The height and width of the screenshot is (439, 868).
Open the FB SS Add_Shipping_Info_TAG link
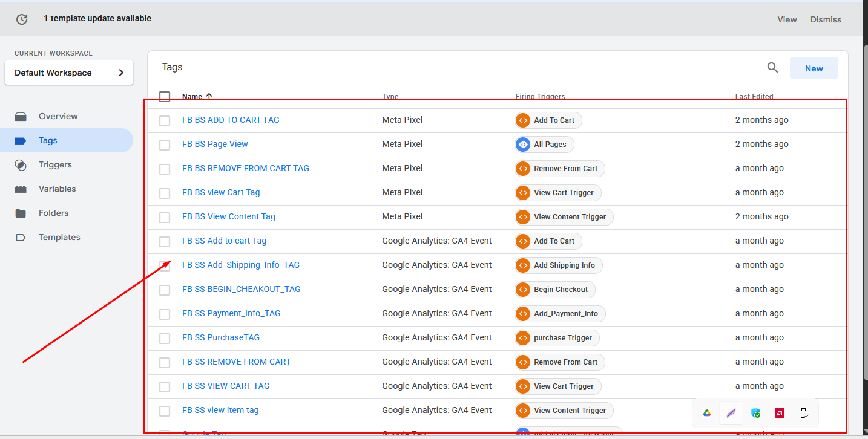241,265
